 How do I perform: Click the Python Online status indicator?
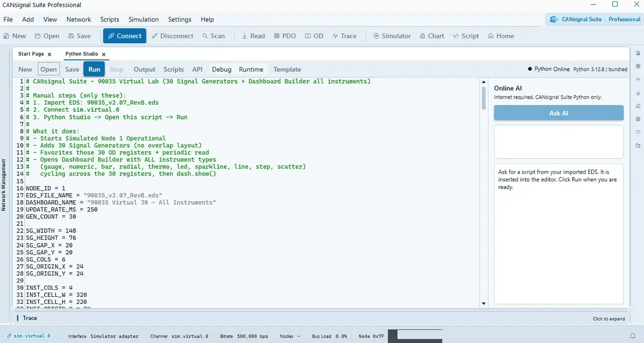548,69
